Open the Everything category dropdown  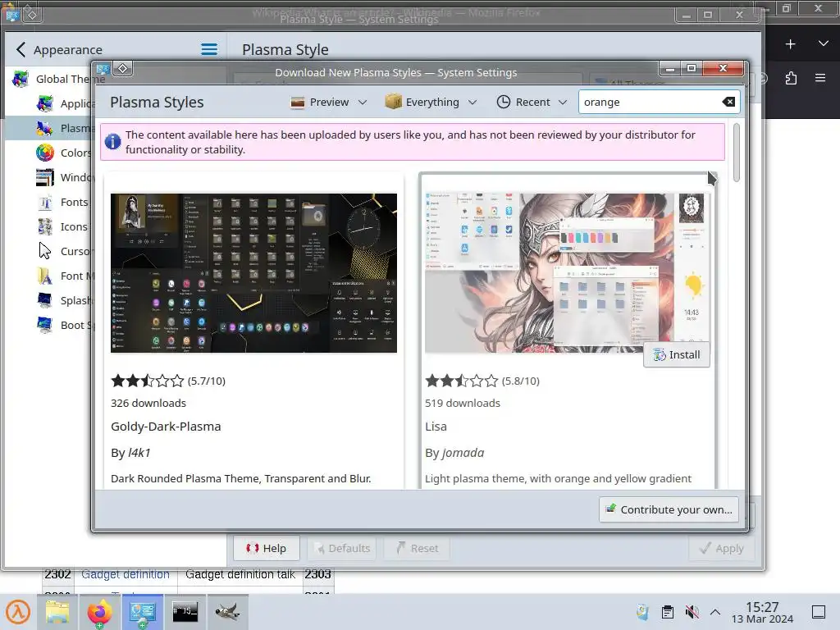pyautogui.click(x=431, y=102)
